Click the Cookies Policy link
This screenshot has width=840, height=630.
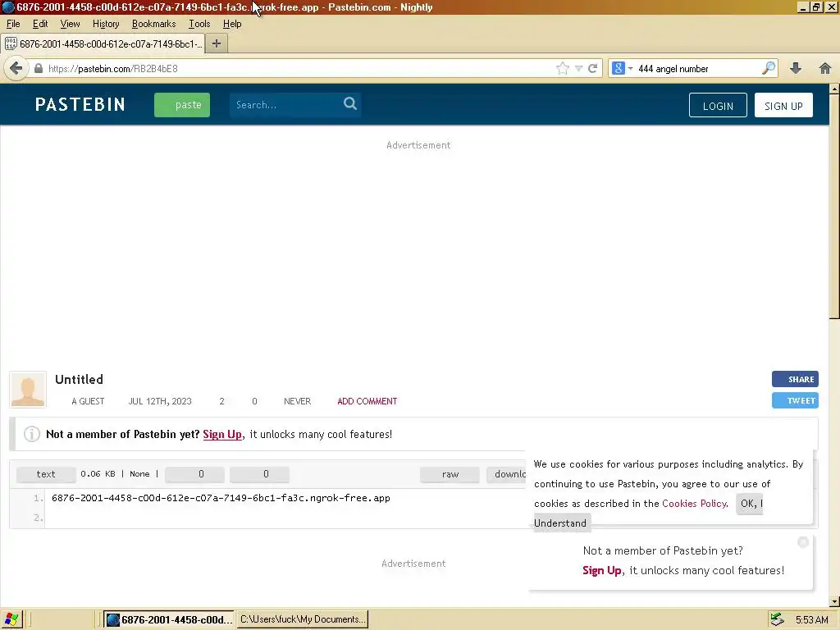(x=694, y=504)
